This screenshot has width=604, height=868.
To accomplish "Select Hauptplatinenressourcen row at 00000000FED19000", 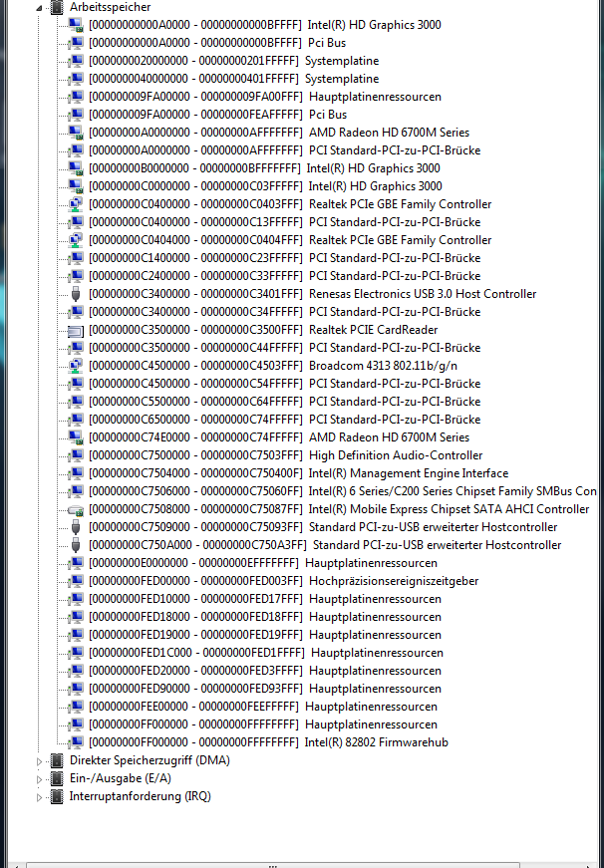I will point(265,635).
